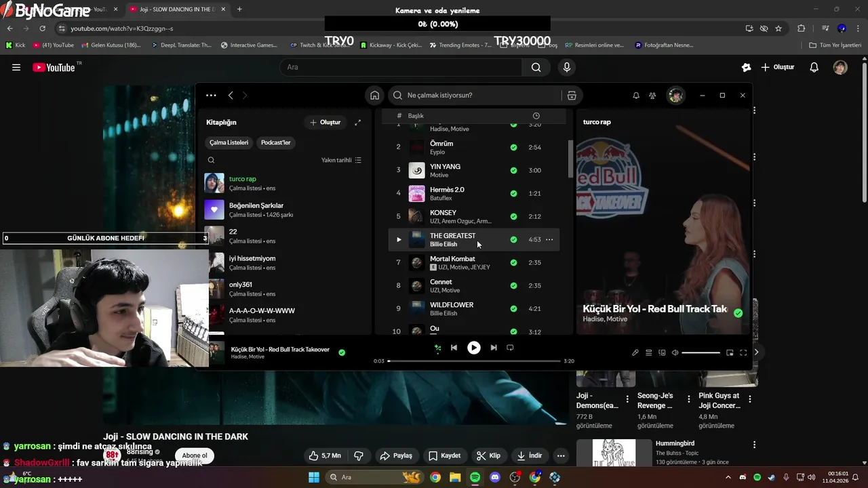Open options for Hummingbird suggested video
Image resolution: width=868 pixels, height=488 pixels.
pos(754,445)
